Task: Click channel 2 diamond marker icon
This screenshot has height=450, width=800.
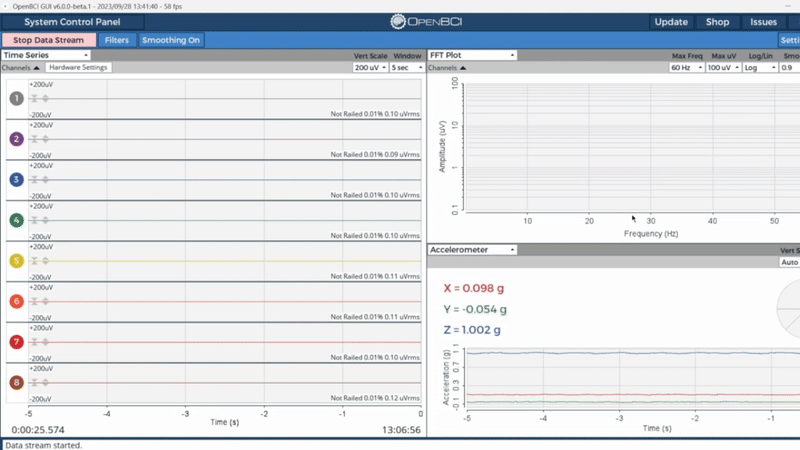Action: pyautogui.click(x=45, y=139)
